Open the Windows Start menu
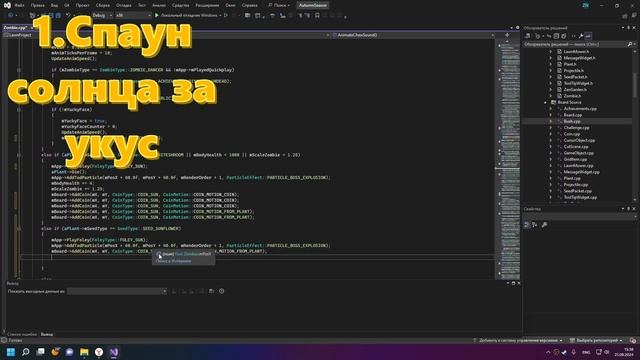The width and height of the screenshot is (640, 360). coord(11,352)
